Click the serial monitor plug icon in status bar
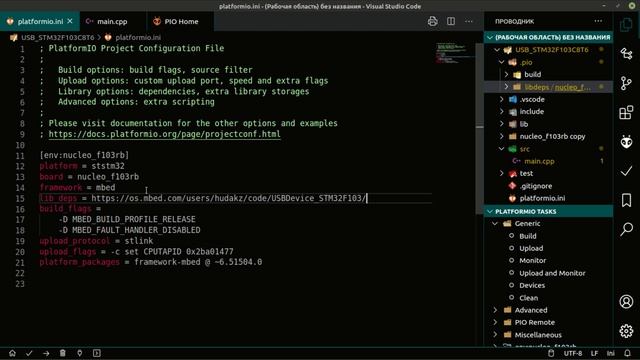 80,353
